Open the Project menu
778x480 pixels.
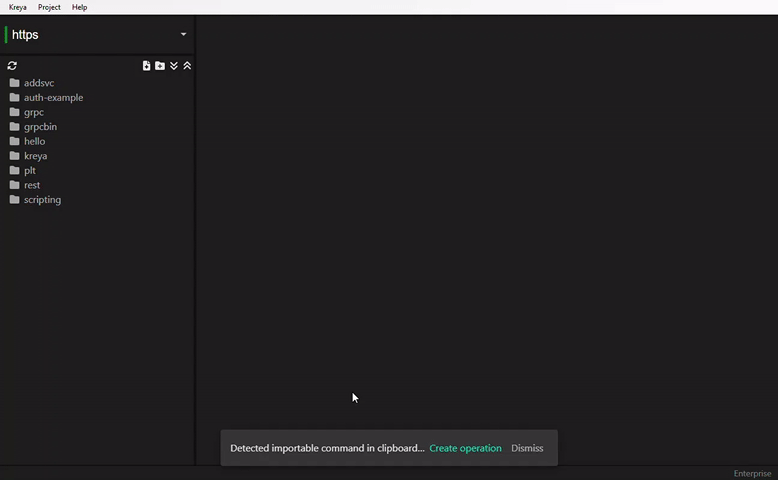[x=49, y=7]
